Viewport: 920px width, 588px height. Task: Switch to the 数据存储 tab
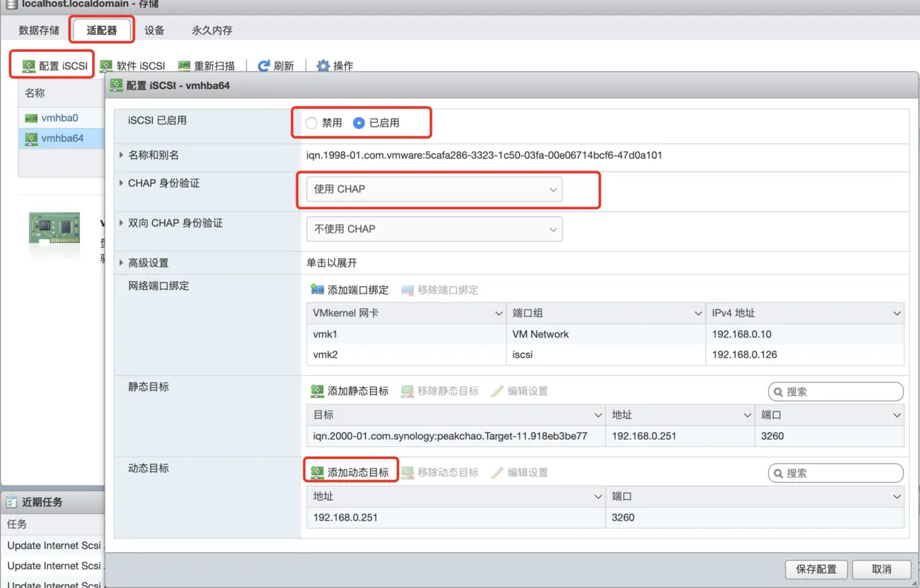39,30
